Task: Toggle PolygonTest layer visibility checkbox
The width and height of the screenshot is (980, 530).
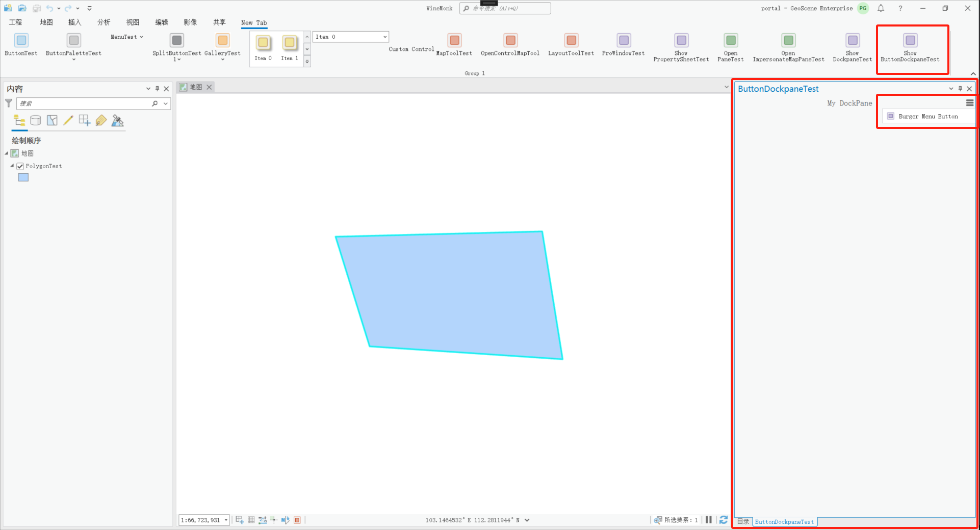Action: [x=20, y=166]
